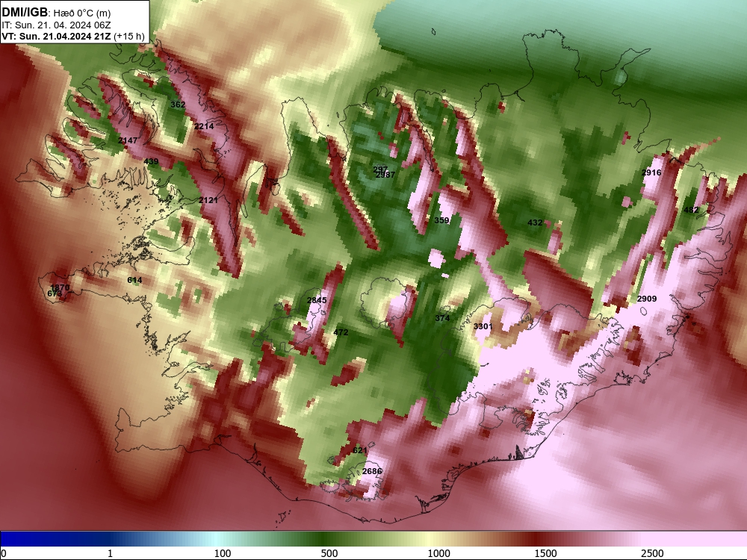747x560 pixels.
Task: Select the map value 2987
Action: [x=385, y=175]
